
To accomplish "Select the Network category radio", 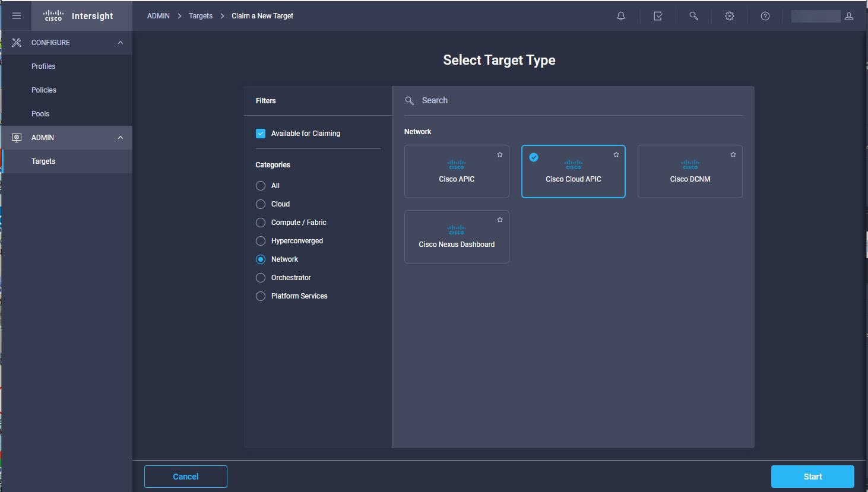I will 261,259.
